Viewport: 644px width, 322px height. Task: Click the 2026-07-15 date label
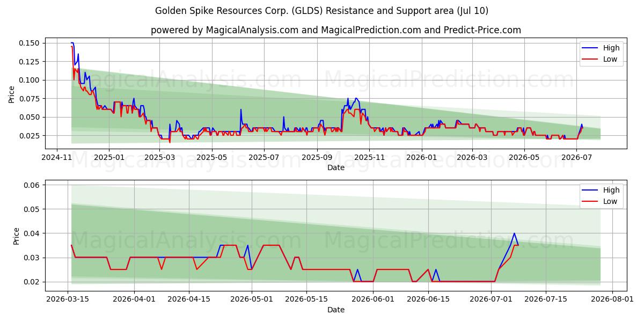546,299
